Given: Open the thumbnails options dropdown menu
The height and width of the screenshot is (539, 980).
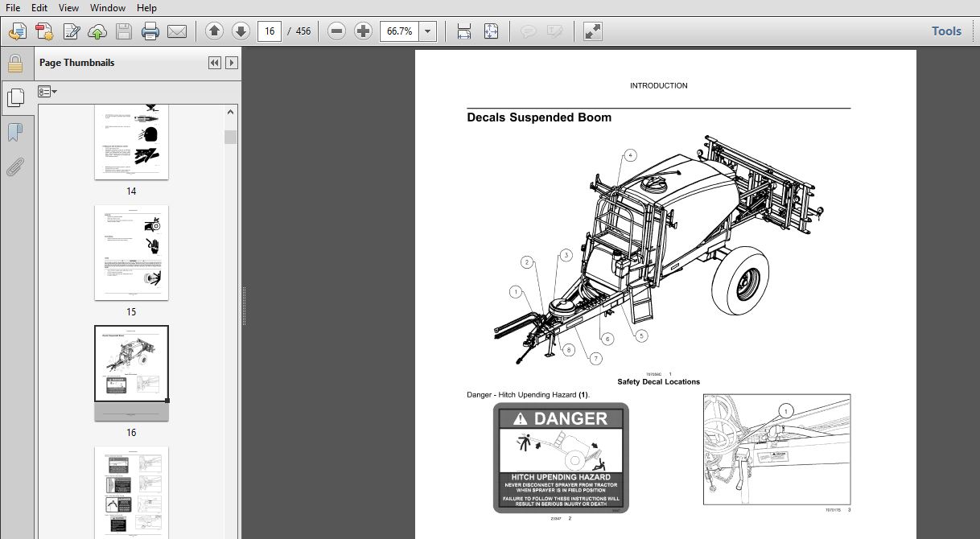Looking at the screenshot, I should pos(47,93).
